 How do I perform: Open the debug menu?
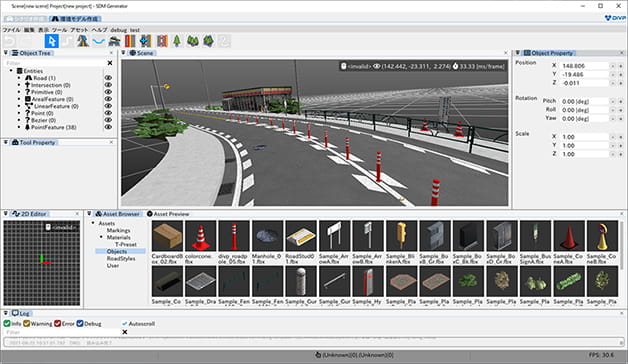118,30
